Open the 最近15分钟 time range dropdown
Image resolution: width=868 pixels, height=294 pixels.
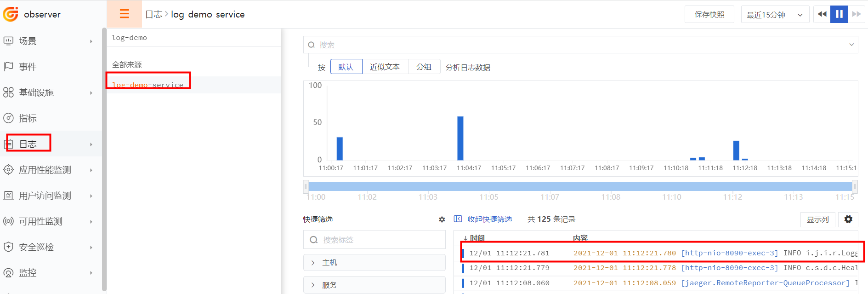pos(775,15)
